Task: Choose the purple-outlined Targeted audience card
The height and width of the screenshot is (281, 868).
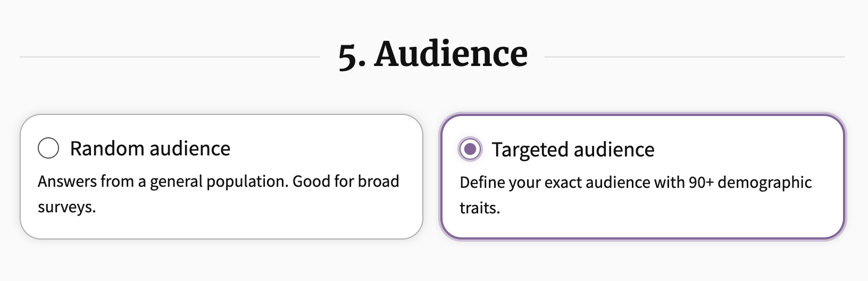Action: point(642,177)
